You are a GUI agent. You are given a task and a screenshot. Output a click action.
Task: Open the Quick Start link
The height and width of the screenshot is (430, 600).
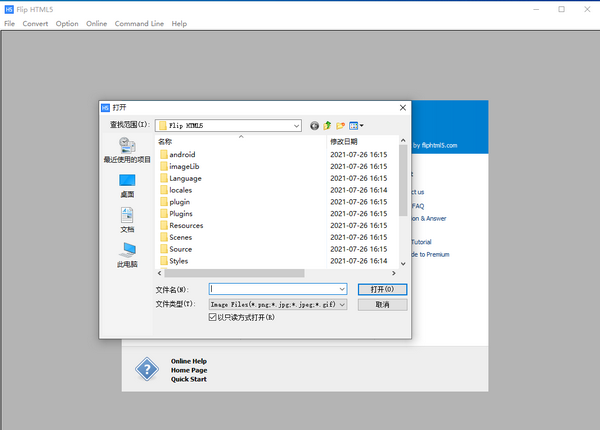[x=188, y=379]
